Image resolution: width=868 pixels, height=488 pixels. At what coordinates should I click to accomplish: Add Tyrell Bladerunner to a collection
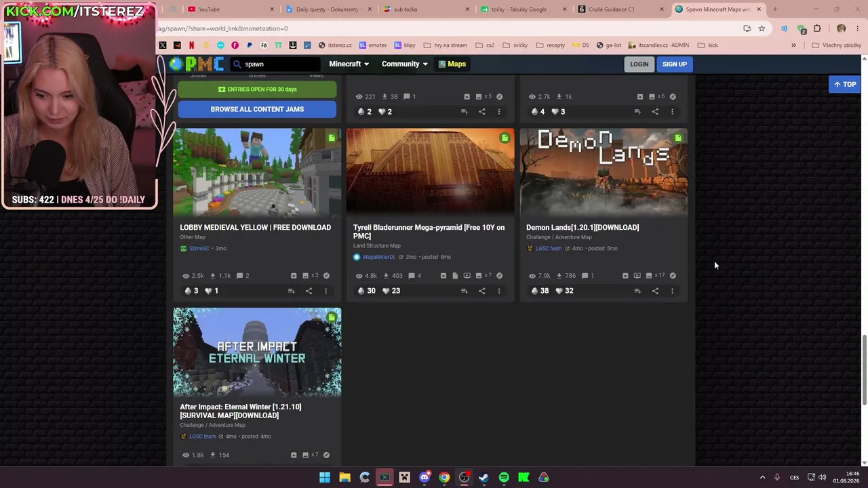point(465,291)
